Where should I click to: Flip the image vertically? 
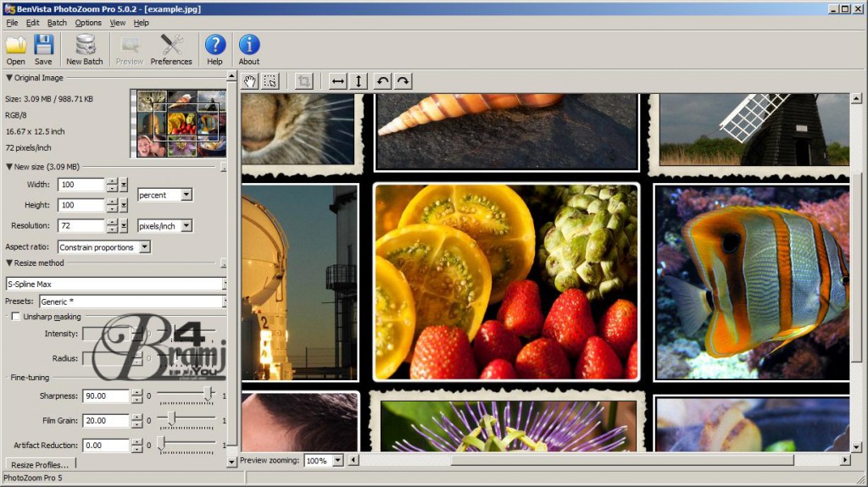[x=359, y=81]
